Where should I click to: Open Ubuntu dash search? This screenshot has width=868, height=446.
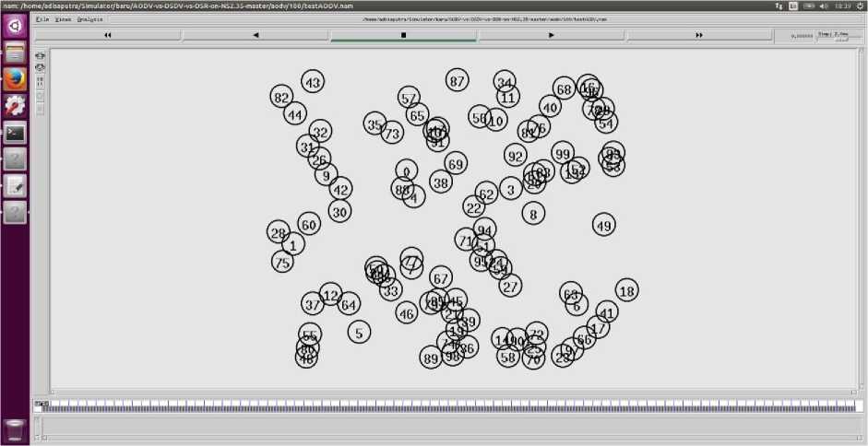tap(15, 26)
